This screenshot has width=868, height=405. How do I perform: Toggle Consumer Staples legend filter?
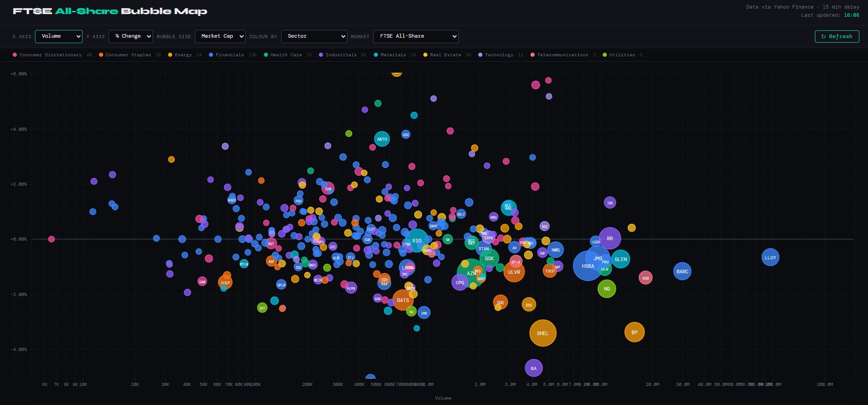(x=129, y=55)
